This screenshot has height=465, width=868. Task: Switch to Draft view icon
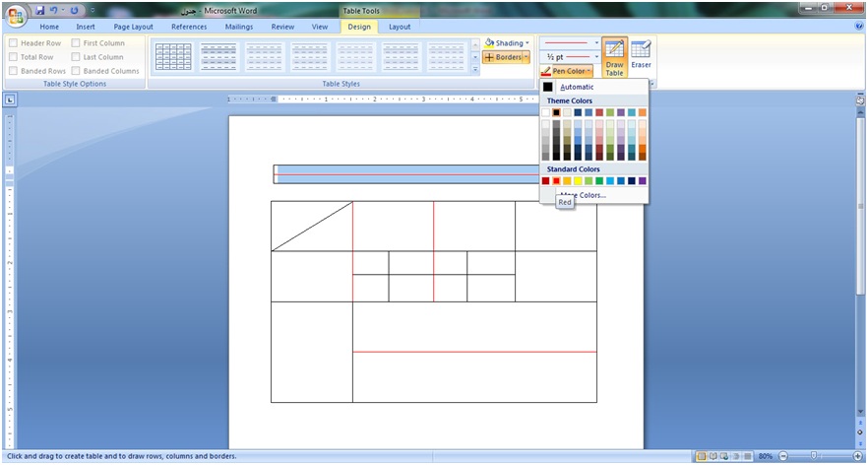748,456
